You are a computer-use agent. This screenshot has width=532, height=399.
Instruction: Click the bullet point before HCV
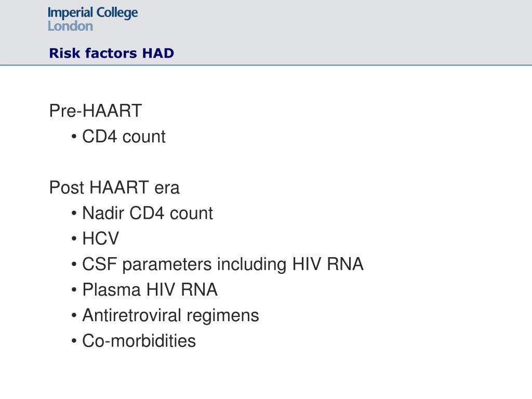click(x=74, y=239)
